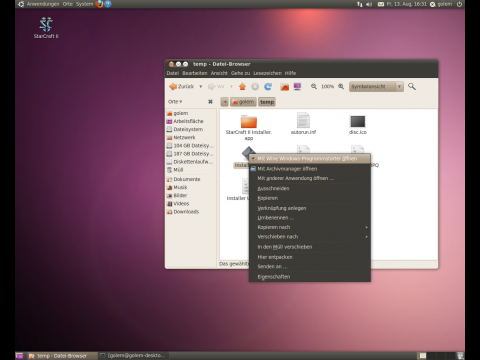Zoom in the file view
480x360 pixels.
341,87
